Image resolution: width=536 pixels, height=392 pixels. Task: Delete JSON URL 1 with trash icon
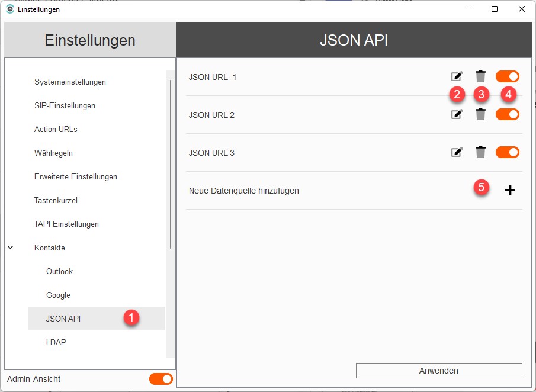tap(480, 76)
